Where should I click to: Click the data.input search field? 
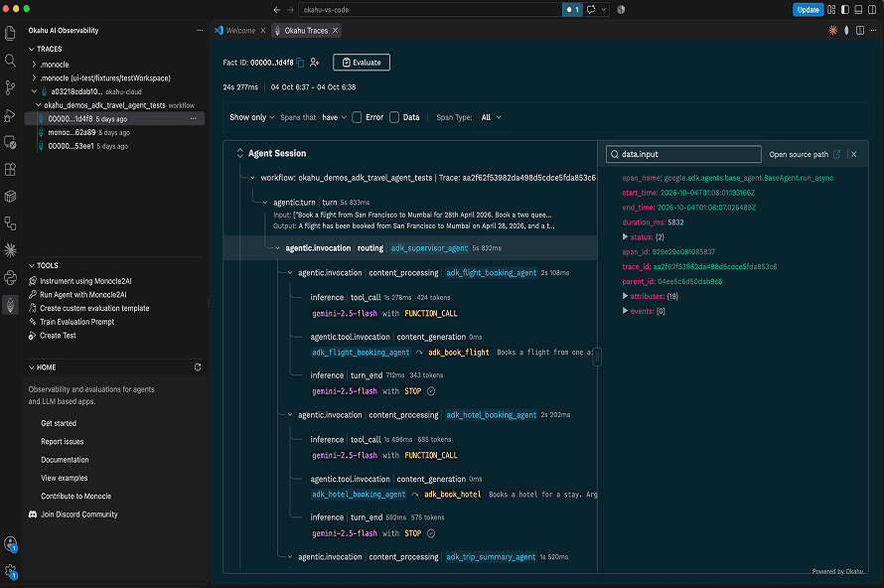683,154
